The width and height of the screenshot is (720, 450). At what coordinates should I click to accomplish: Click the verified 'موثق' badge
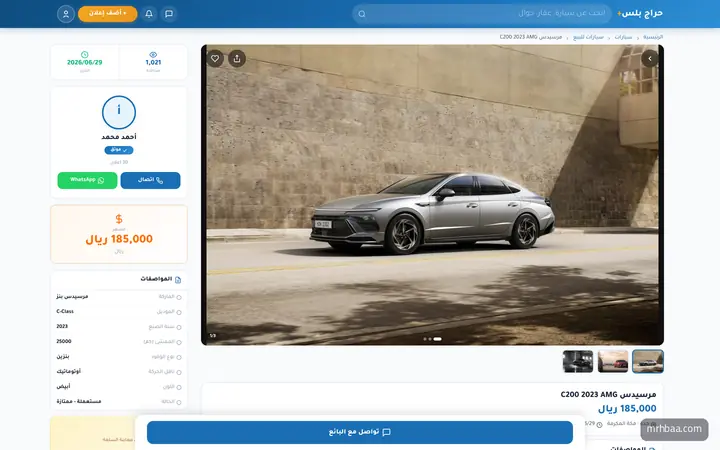click(x=119, y=150)
